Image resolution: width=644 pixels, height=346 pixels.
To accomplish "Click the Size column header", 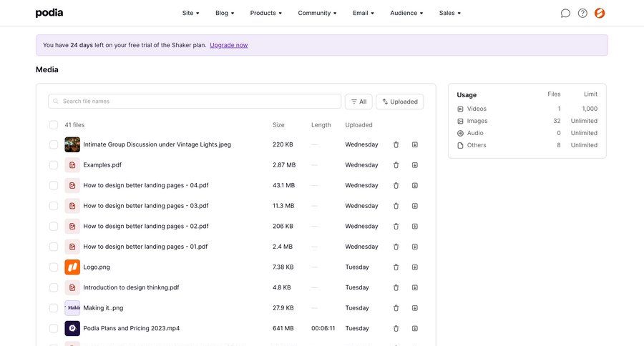I will tap(278, 125).
